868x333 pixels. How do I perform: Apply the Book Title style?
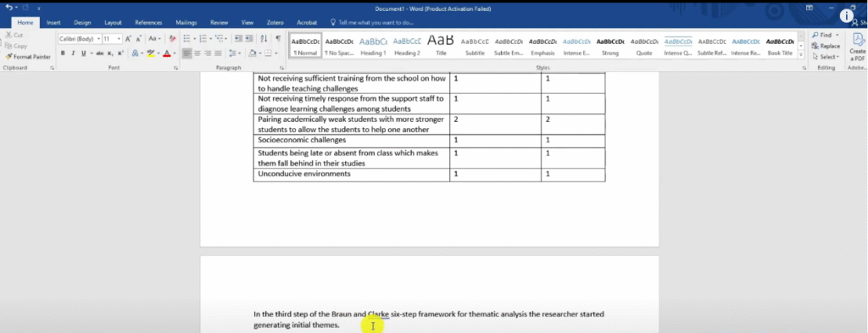tap(780, 47)
